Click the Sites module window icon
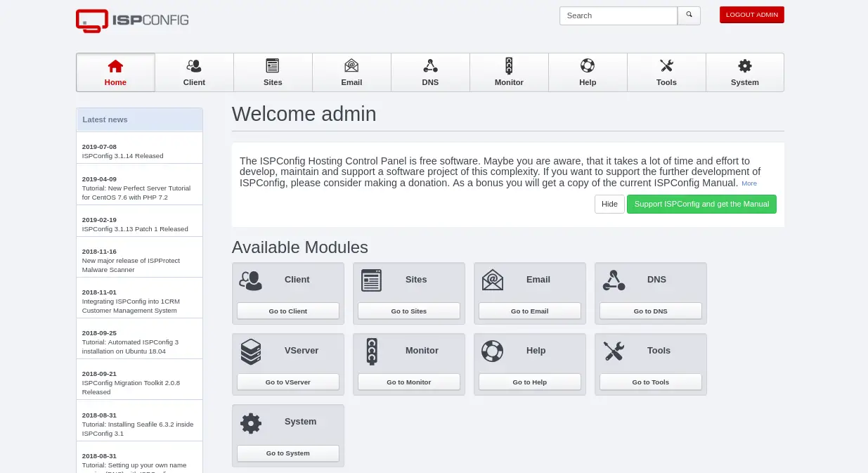The image size is (868, 473). pos(371,280)
